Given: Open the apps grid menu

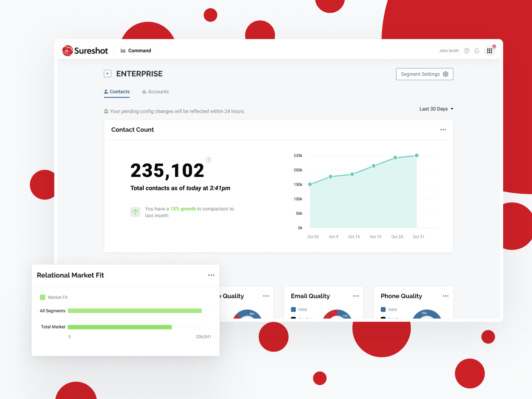Looking at the screenshot, I should click(489, 51).
